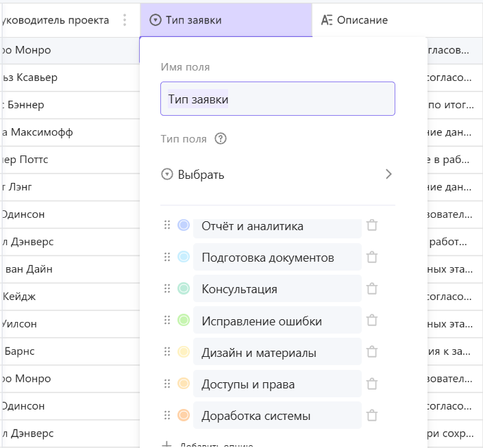The width and height of the screenshot is (483, 448).
Task: Click the three-dot menu of the project manager column
Action: point(125,20)
